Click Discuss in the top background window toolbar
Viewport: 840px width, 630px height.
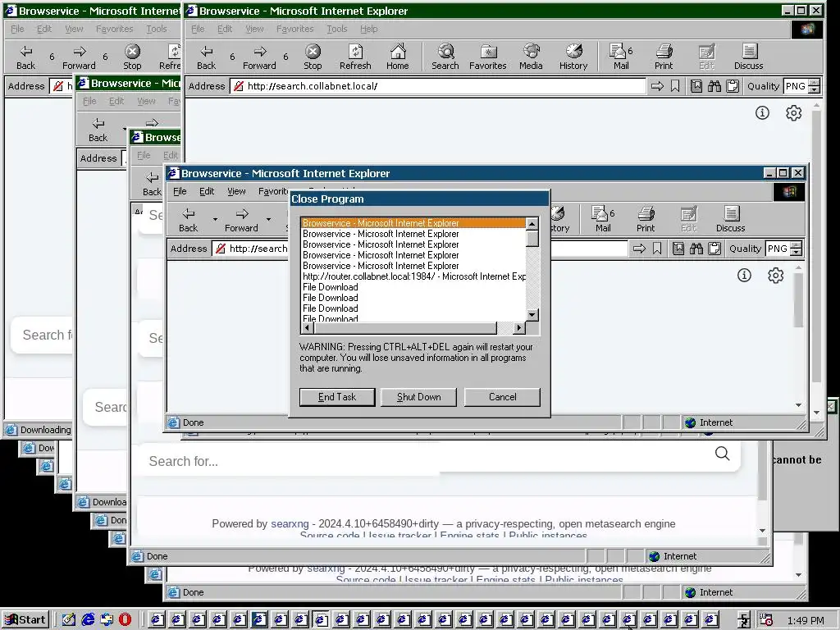(x=748, y=57)
